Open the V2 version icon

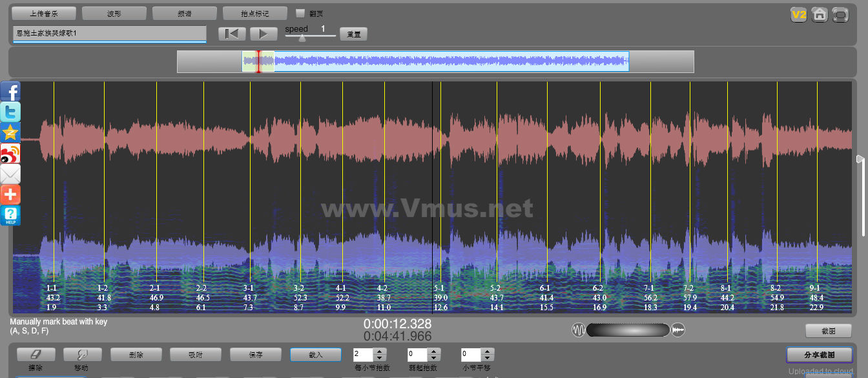tap(799, 14)
